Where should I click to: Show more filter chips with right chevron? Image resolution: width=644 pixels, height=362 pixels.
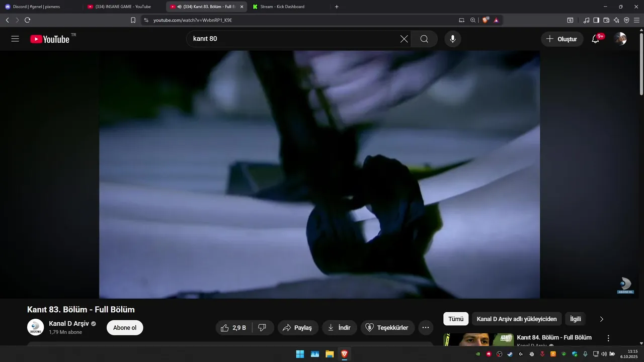[x=601, y=319]
